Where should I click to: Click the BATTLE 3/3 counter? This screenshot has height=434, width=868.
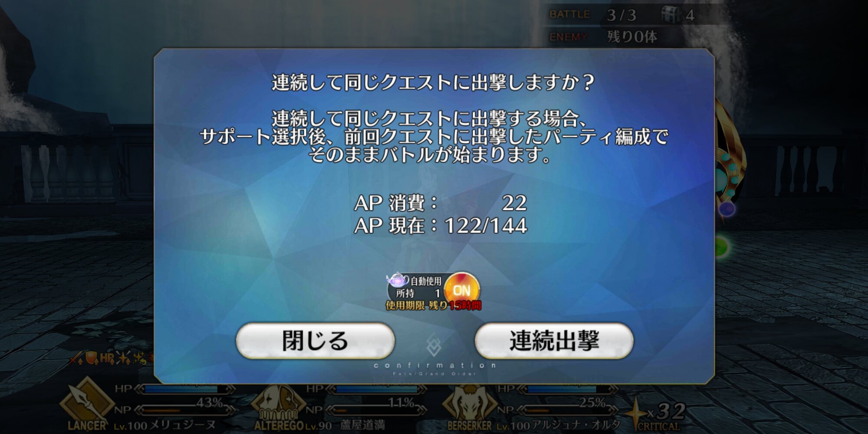(593, 15)
